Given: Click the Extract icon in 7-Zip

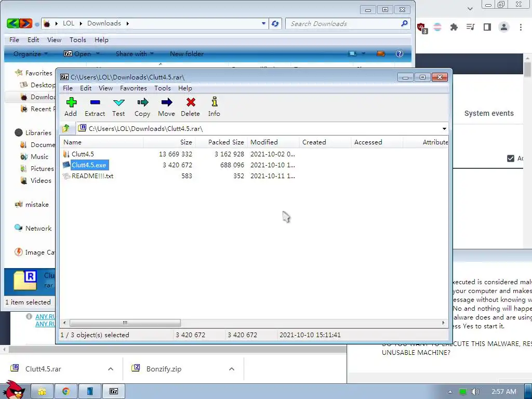Looking at the screenshot, I should pos(95,107).
